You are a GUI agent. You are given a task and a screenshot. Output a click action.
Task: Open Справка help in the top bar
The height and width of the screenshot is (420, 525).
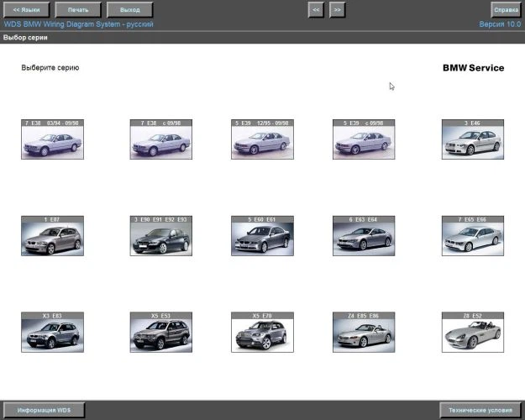click(x=506, y=9)
